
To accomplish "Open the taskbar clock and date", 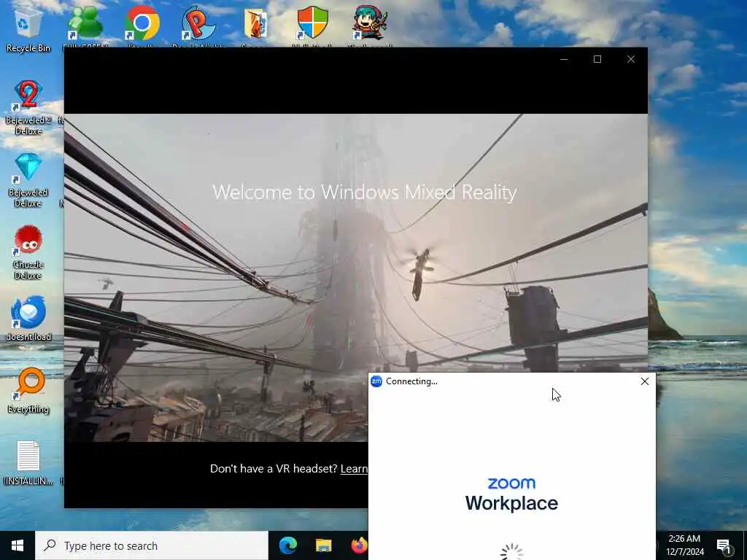I will pyautogui.click(x=684, y=545).
